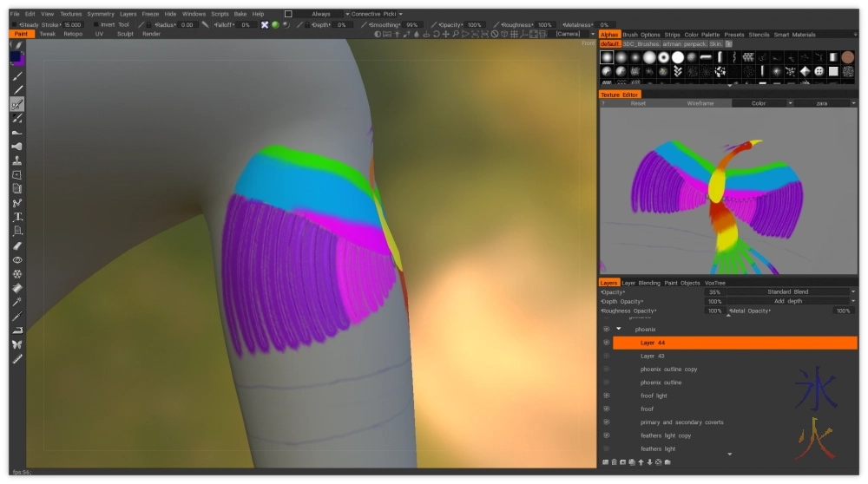Collapse the phoenix layer group

(619, 330)
